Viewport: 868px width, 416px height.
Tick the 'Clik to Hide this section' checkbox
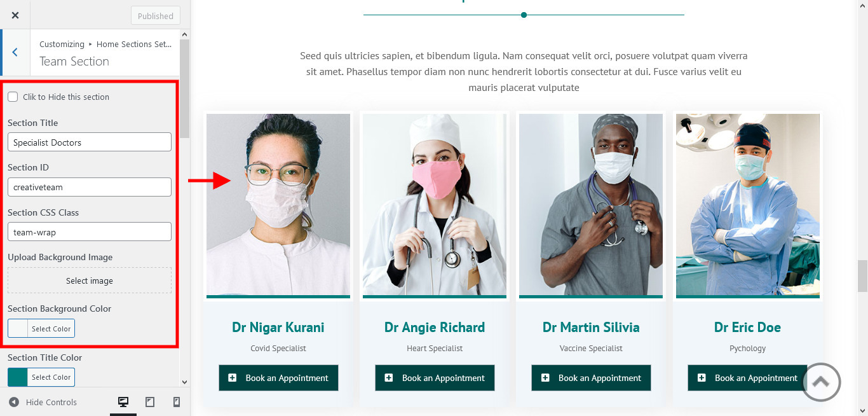[13, 97]
